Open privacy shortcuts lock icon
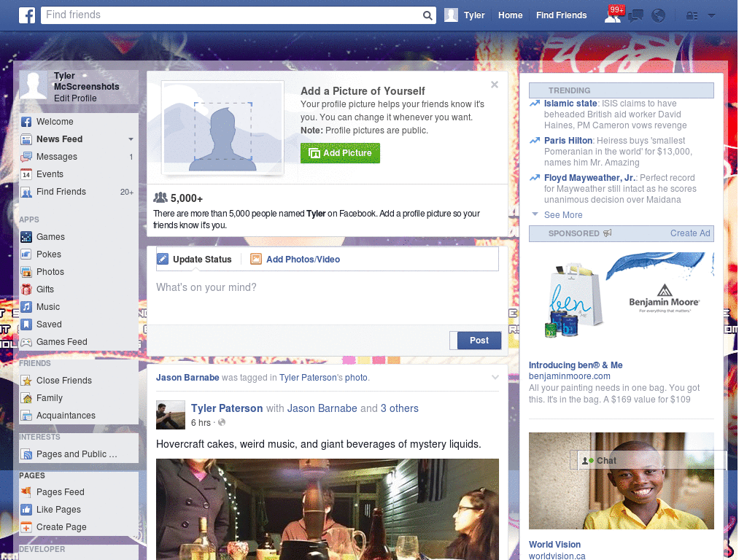The image size is (747, 560). (x=692, y=16)
